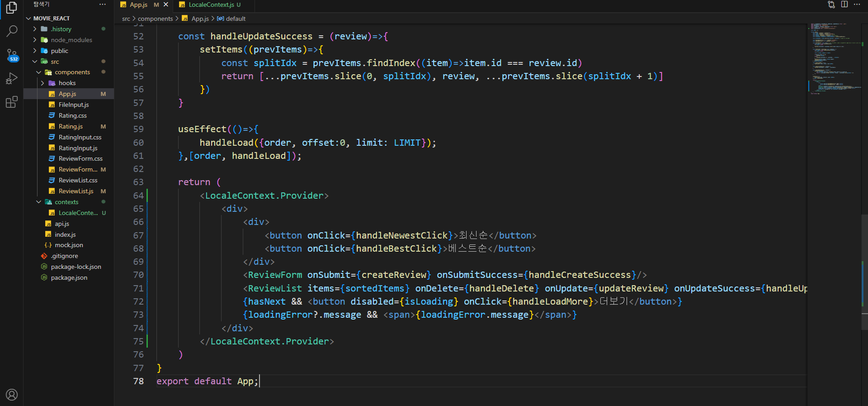Switch to the LocaleContext.js tab

[x=211, y=5]
